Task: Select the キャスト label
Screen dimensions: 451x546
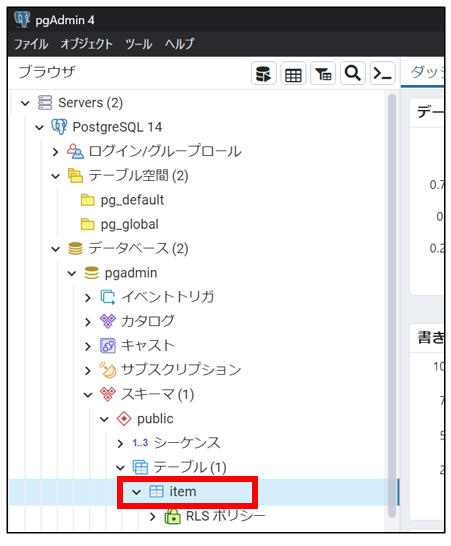Action: pyautogui.click(x=148, y=346)
